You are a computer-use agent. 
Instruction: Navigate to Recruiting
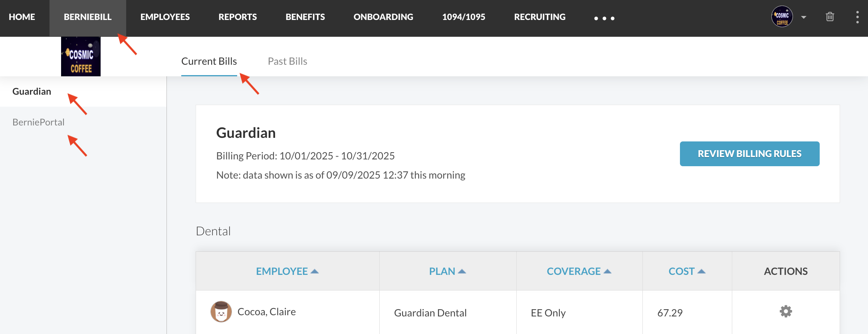click(x=540, y=17)
